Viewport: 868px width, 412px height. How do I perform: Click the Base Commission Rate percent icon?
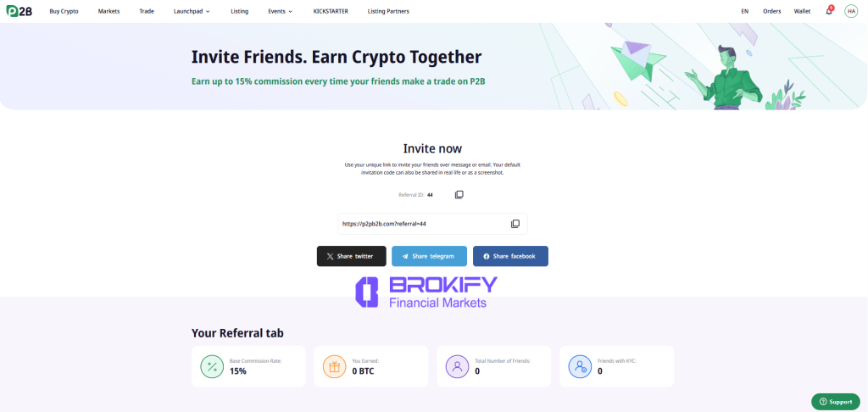[212, 366]
